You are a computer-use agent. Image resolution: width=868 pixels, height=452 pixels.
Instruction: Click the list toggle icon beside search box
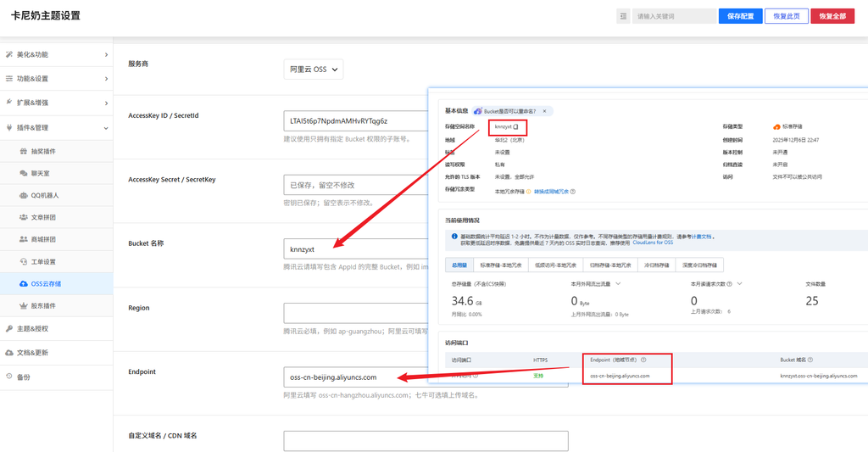(623, 16)
